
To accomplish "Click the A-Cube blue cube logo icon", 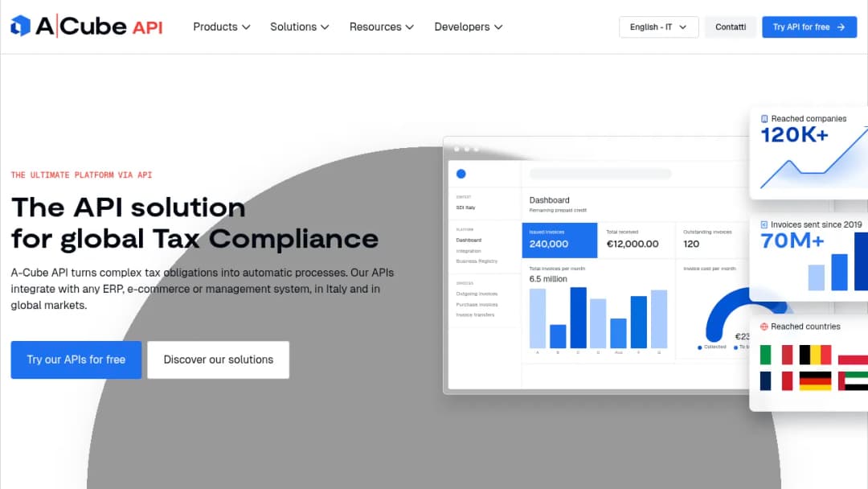I will (20, 26).
